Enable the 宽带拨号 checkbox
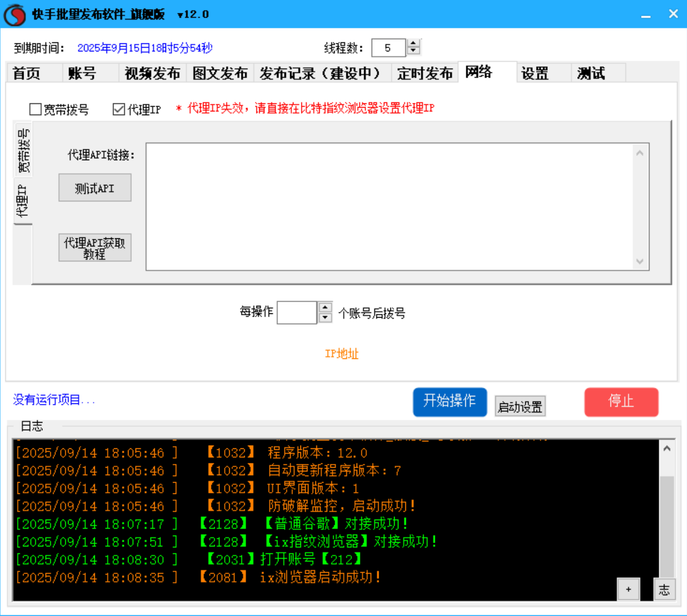687x616 pixels. pos(35,109)
